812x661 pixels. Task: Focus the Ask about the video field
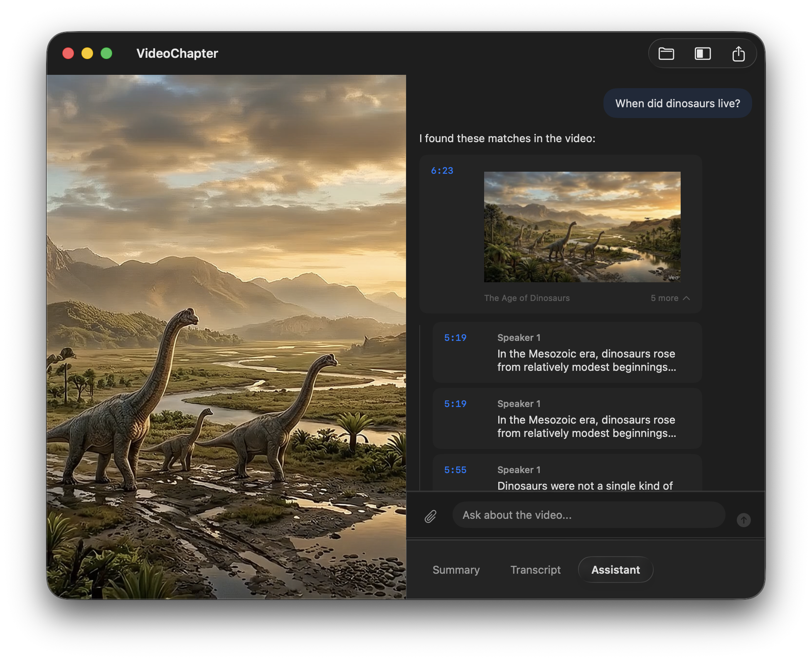[588, 515]
